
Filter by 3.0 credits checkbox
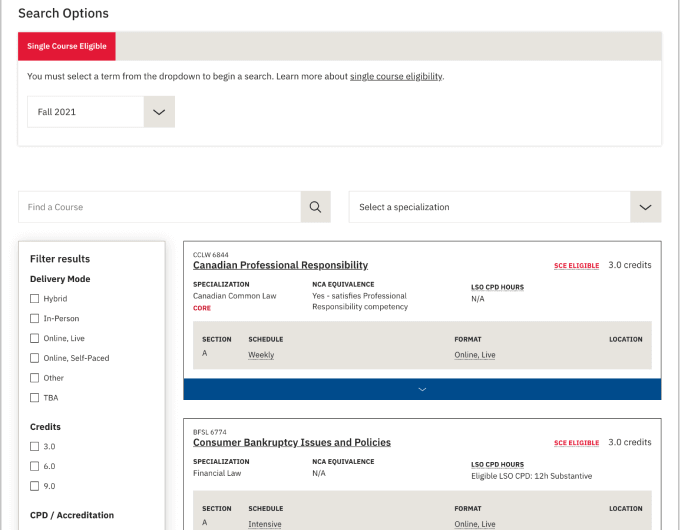point(34,446)
